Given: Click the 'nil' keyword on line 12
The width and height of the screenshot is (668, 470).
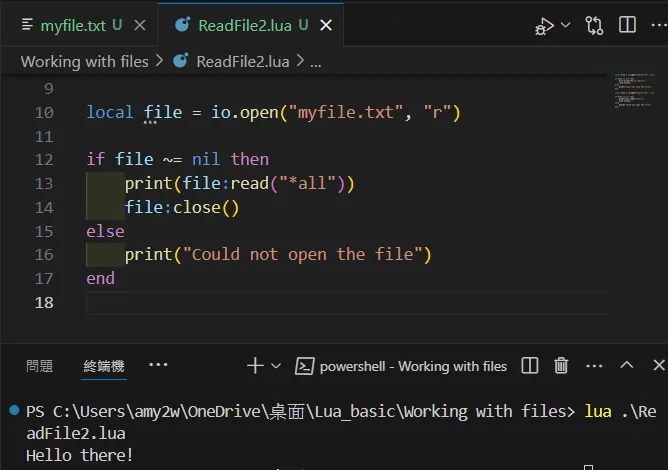Looking at the screenshot, I should [x=206, y=159].
